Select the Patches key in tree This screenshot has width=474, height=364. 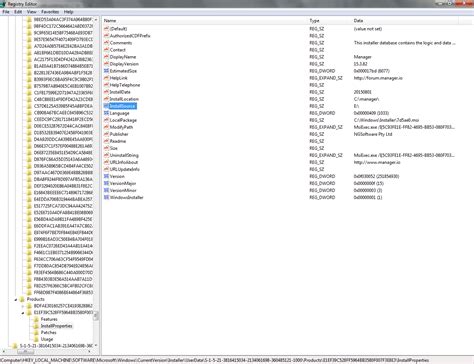click(48, 332)
